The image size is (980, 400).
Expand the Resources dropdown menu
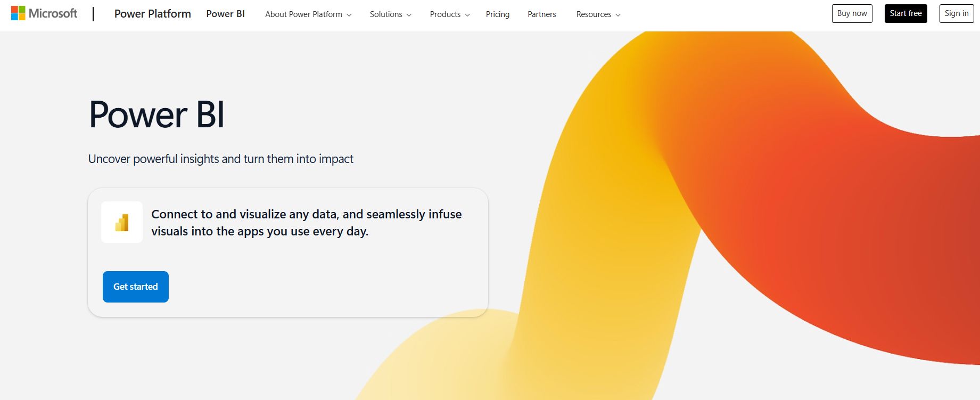598,14
